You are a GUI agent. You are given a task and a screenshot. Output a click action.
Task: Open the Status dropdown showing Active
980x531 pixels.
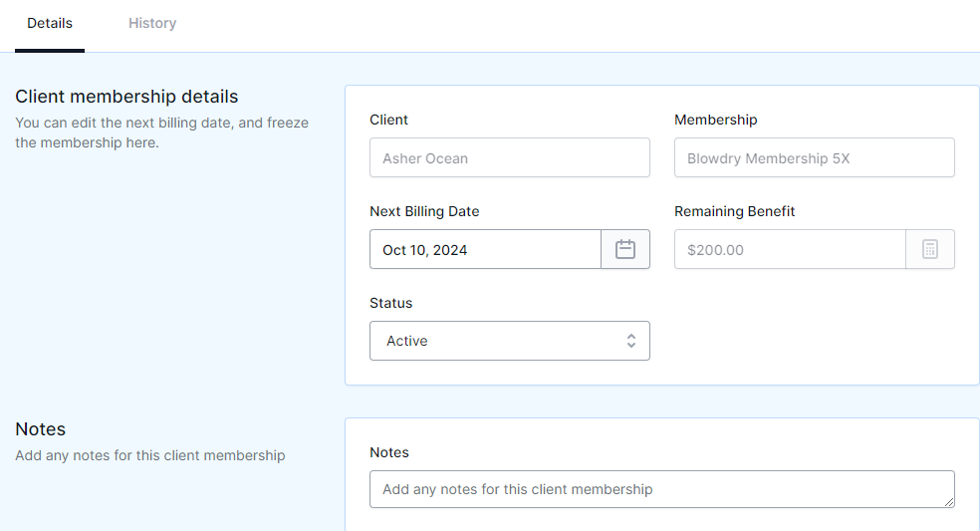click(509, 341)
